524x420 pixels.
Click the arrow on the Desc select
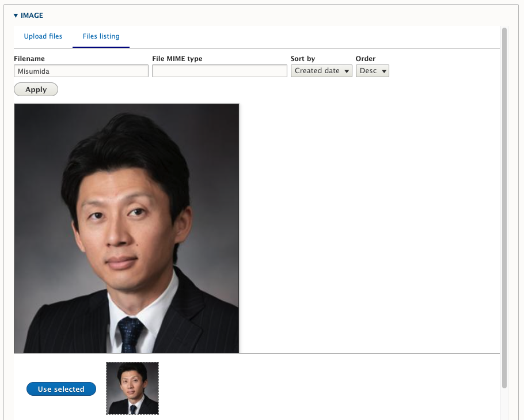coord(384,71)
